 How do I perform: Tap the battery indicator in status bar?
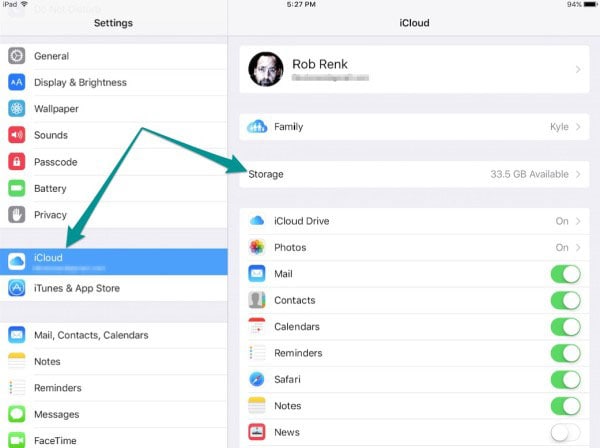tap(590, 4)
